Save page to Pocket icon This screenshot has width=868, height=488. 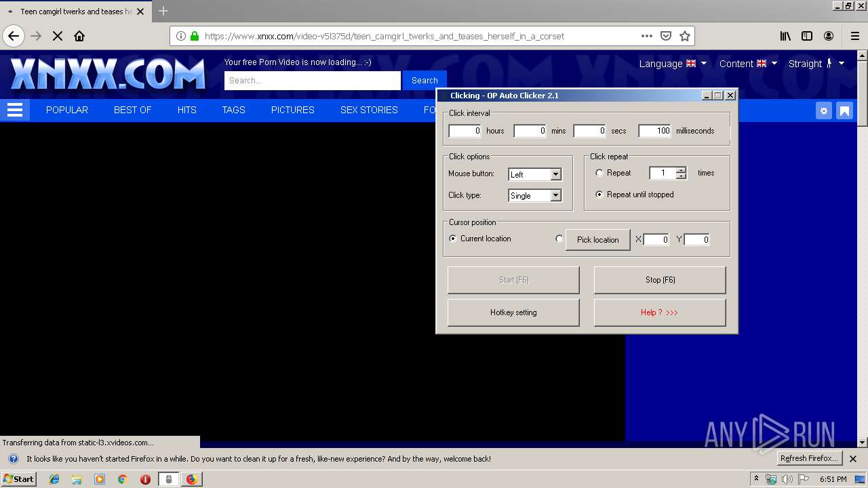coord(666,36)
